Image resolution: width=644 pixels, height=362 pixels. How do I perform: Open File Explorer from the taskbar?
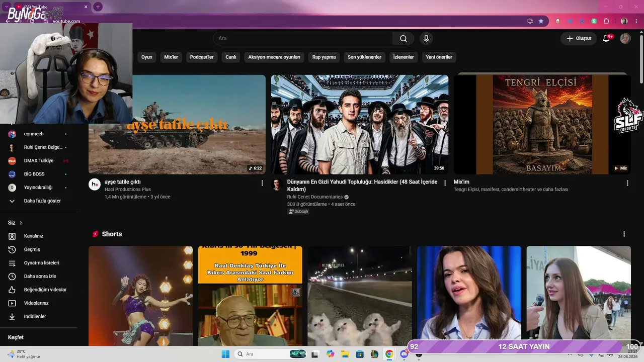[345, 354]
